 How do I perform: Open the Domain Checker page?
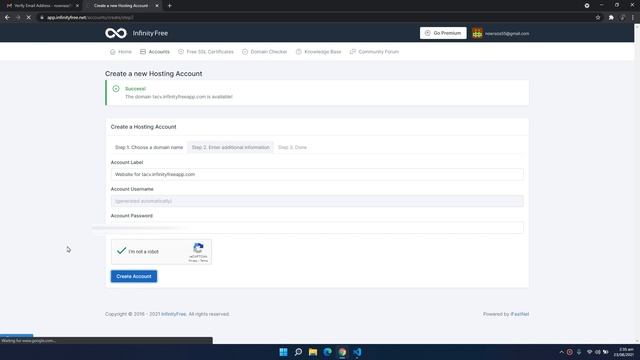(264, 52)
